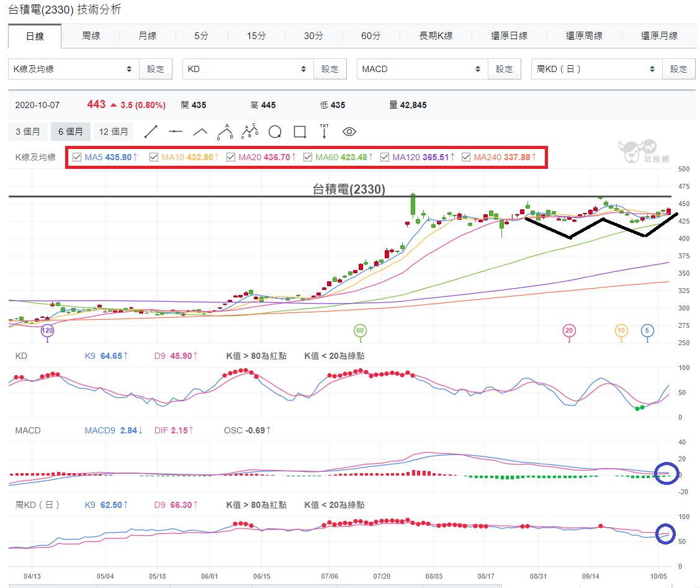Switch to the 還原日線 tab
Image resolution: width=700 pixels, height=588 pixels.
click(x=509, y=36)
